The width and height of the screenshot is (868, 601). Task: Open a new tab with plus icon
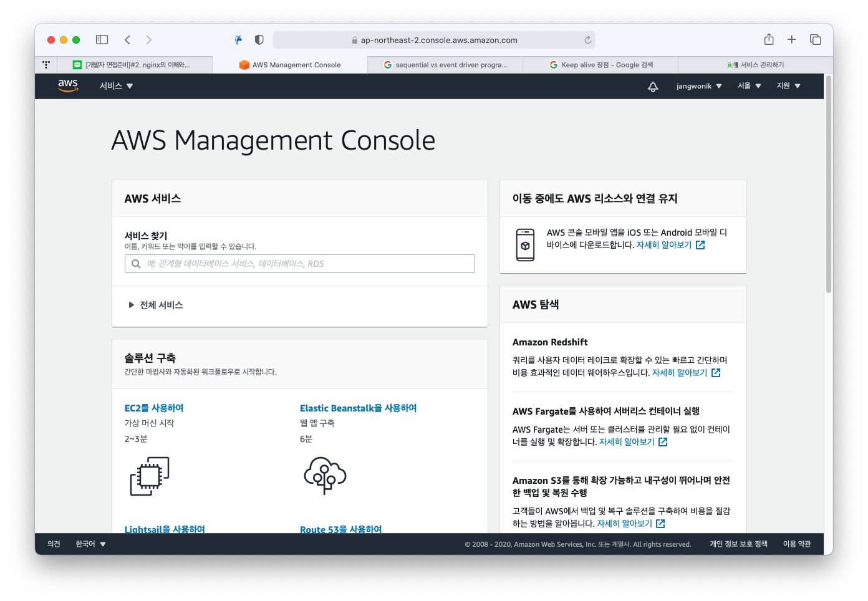(x=791, y=40)
